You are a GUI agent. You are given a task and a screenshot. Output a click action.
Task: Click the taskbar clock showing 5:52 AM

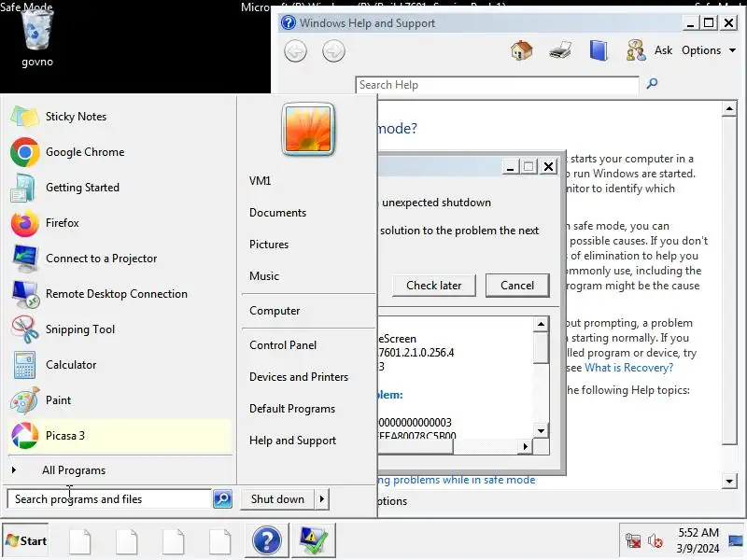click(698, 540)
